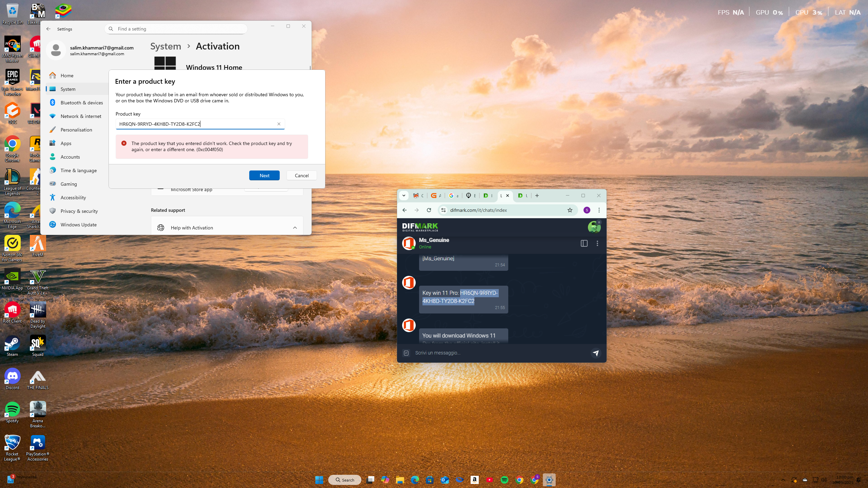Collapse the Help with Activation section
The height and width of the screenshot is (488, 868).
[295, 228]
